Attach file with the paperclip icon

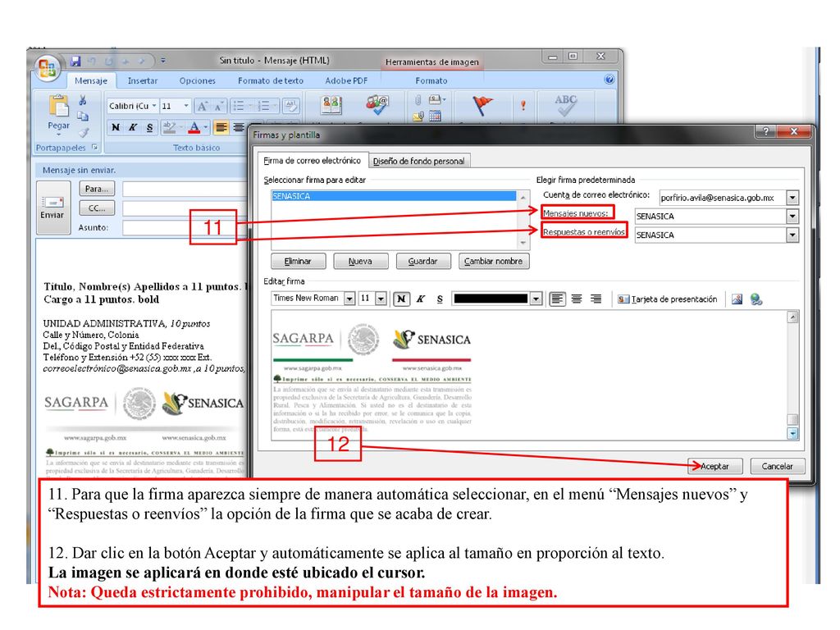coord(418,100)
